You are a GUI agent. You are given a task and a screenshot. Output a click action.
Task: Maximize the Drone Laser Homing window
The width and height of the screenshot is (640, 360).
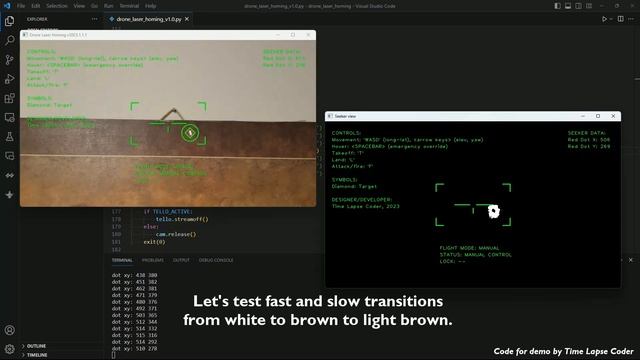click(x=293, y=35)
